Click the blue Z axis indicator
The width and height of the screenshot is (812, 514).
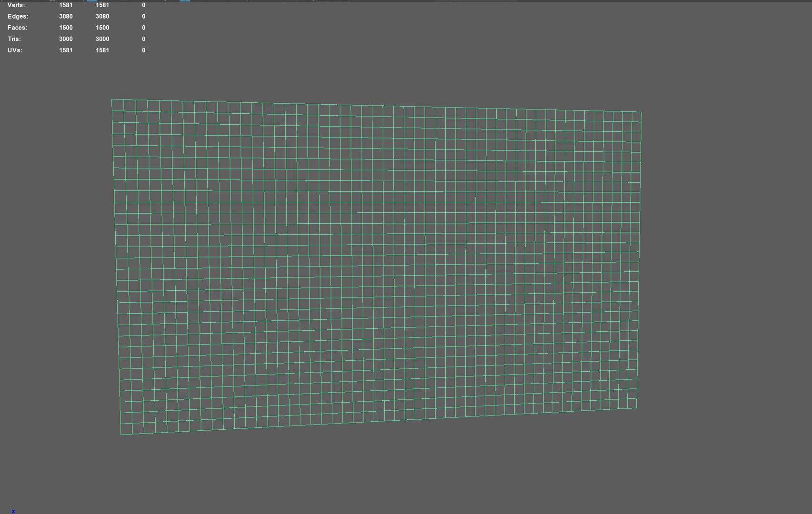point(13,511)
